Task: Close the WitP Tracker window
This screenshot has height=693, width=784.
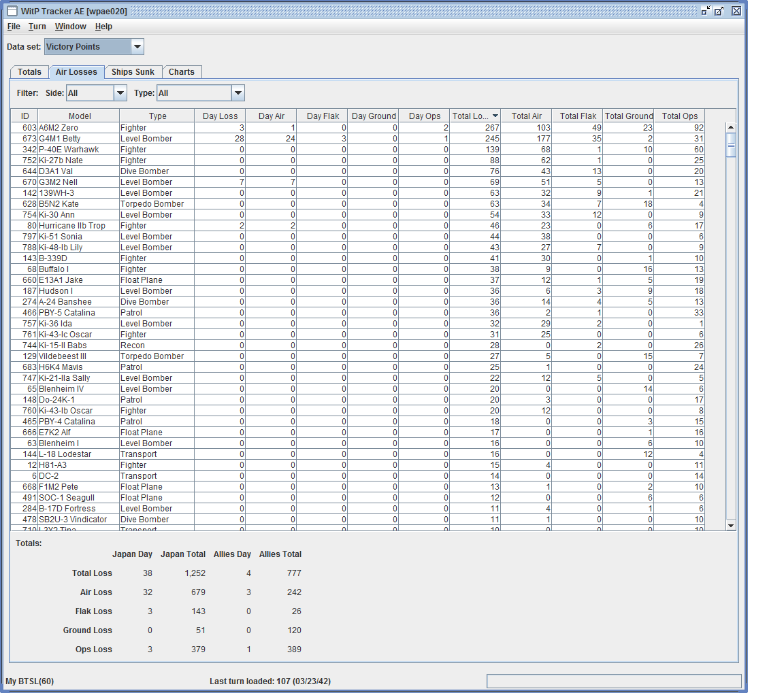Action: pyautogui.click(x=736, y=11)
